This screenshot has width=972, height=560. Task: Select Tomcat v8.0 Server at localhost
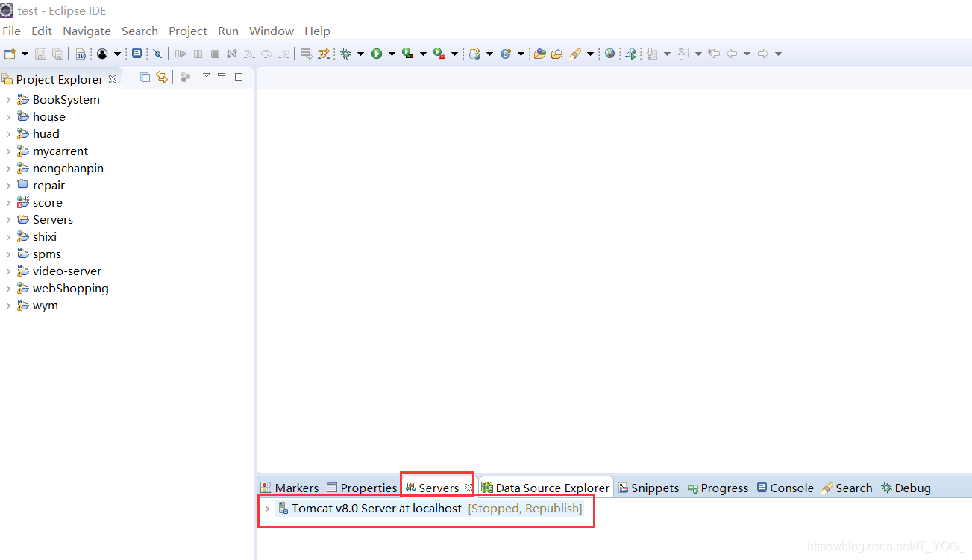(x=377, y=509)
